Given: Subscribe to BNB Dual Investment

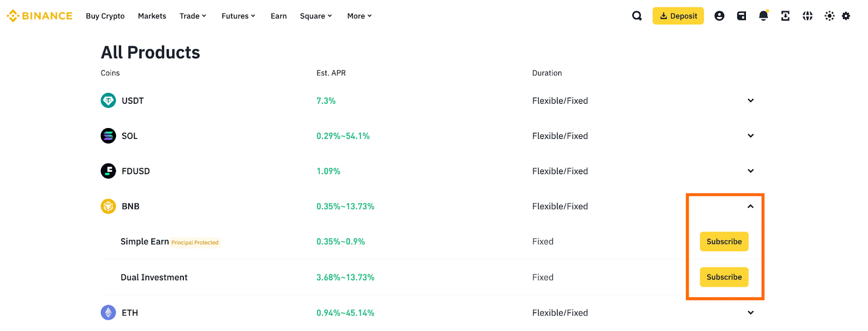Looking at the screenshot, I should pos(724,277).
